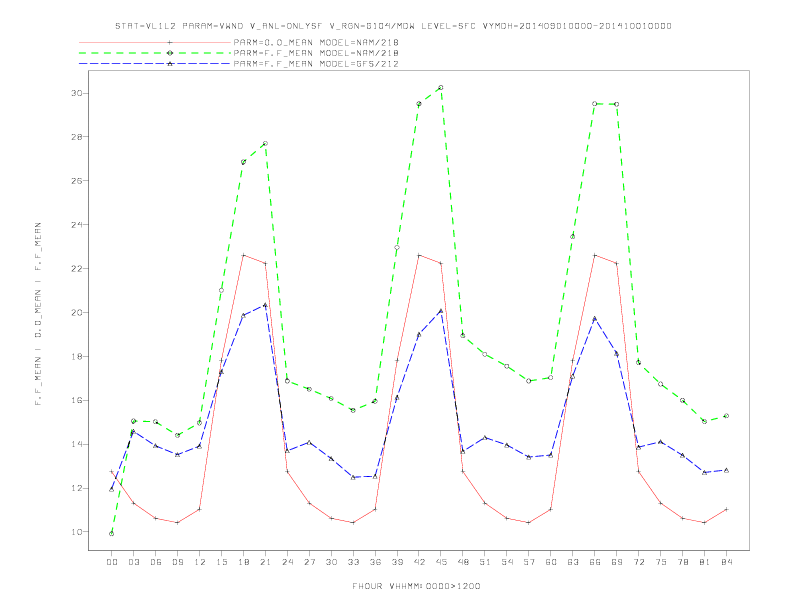
Task: Click x-axis tick label 03
Action: (x=134, y=562)
